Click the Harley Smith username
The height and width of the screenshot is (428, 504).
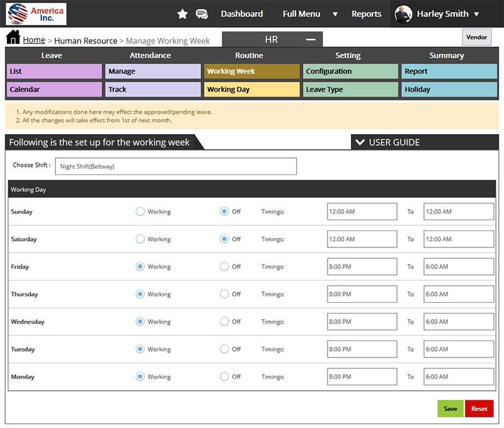click(443, 14)
